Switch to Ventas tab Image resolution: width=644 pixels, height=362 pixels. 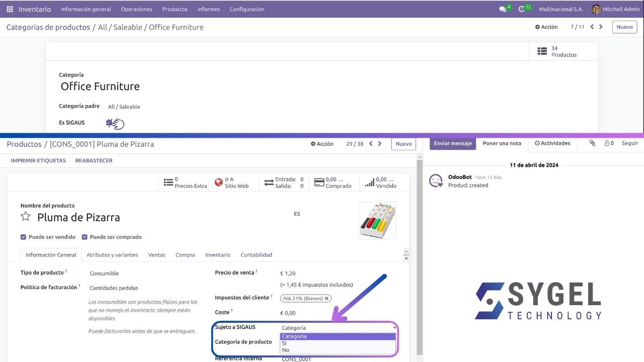tap(156, 255)
